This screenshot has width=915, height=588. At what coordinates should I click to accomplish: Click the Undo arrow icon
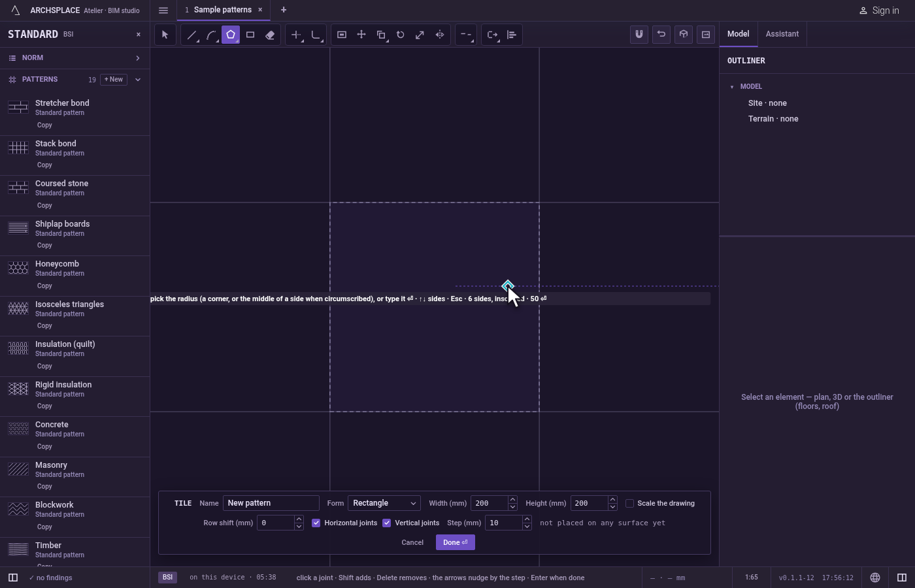(661, 35)
